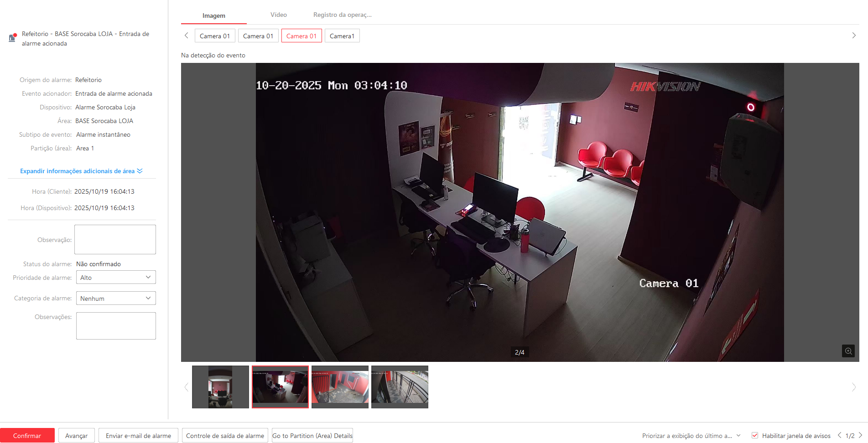Click Enviar e-mail de alarme button
Viewport: 868px width, 443px height.
(138, 436)
